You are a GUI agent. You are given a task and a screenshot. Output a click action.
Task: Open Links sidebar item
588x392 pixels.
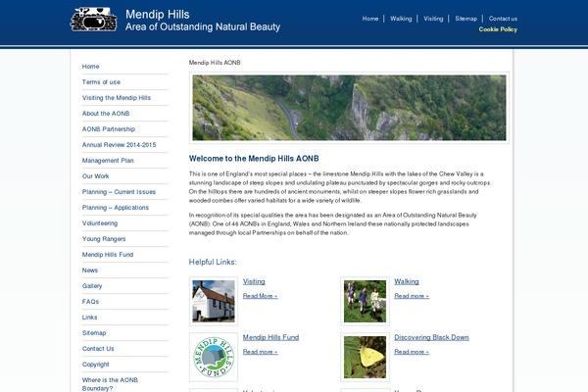click(89, 318)
